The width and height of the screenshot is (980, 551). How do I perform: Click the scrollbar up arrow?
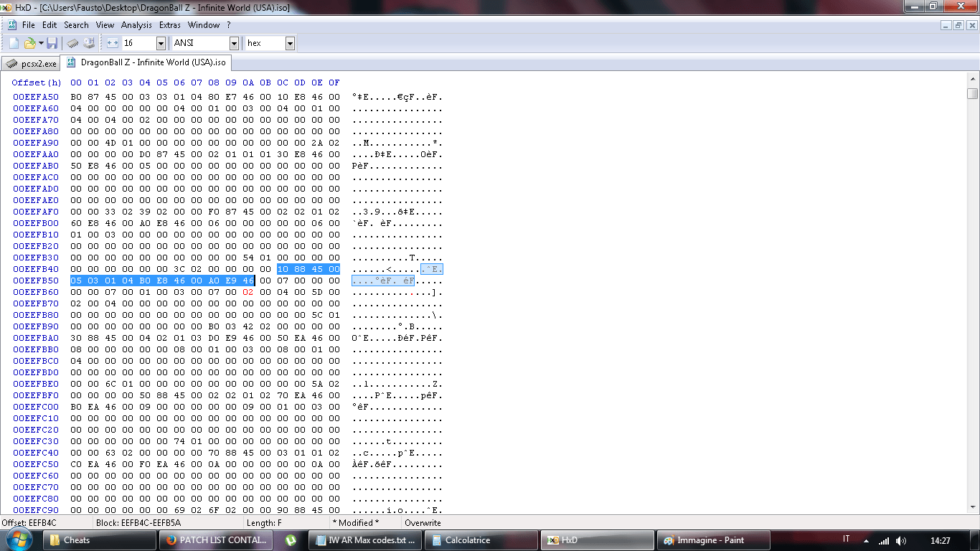(x=972, y=80)
